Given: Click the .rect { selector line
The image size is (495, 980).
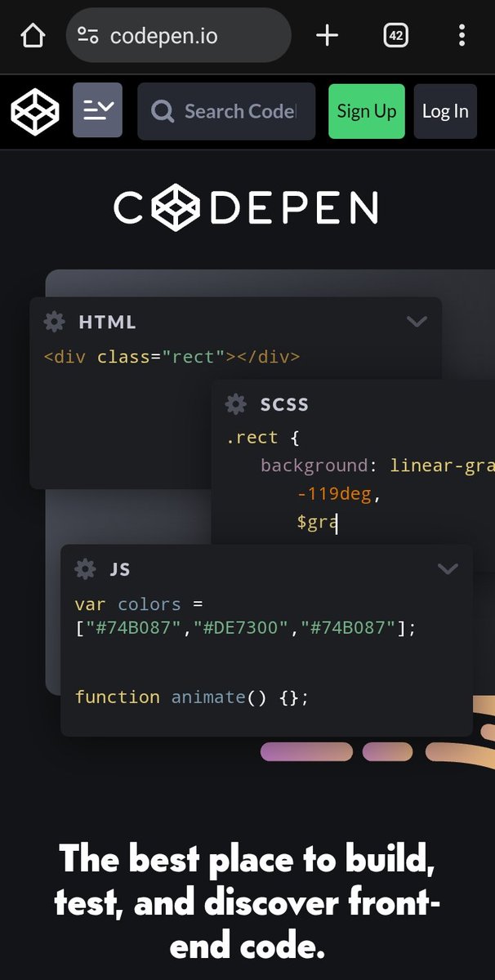Looking at the screenshot, I should 263,438.
